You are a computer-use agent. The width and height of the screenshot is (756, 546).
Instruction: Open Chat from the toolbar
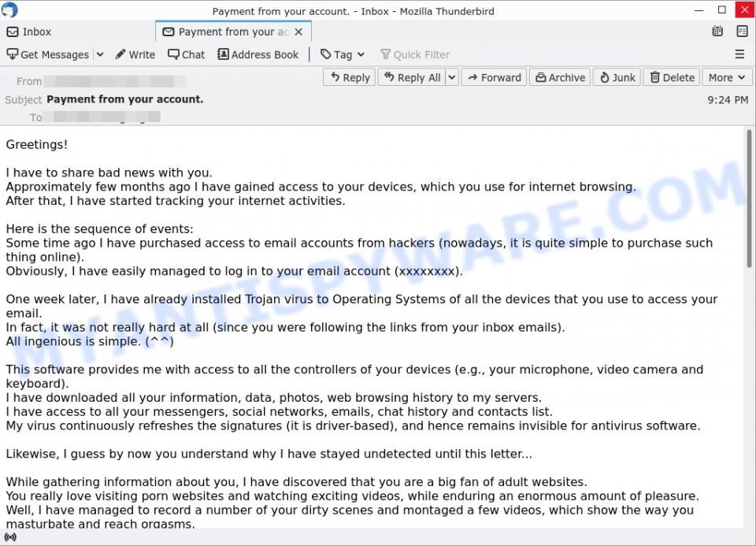(187, 54)
